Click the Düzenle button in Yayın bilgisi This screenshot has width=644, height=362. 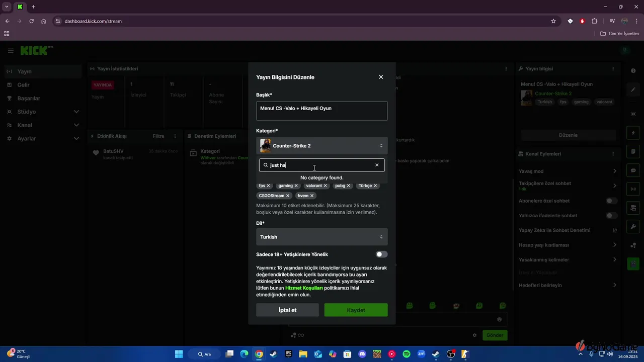(568, 135)
